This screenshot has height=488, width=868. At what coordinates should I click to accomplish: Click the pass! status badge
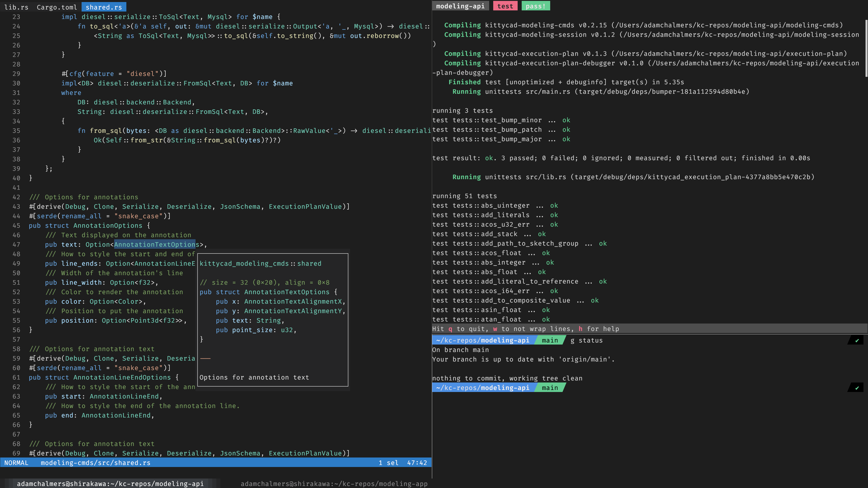pos(536,6)
